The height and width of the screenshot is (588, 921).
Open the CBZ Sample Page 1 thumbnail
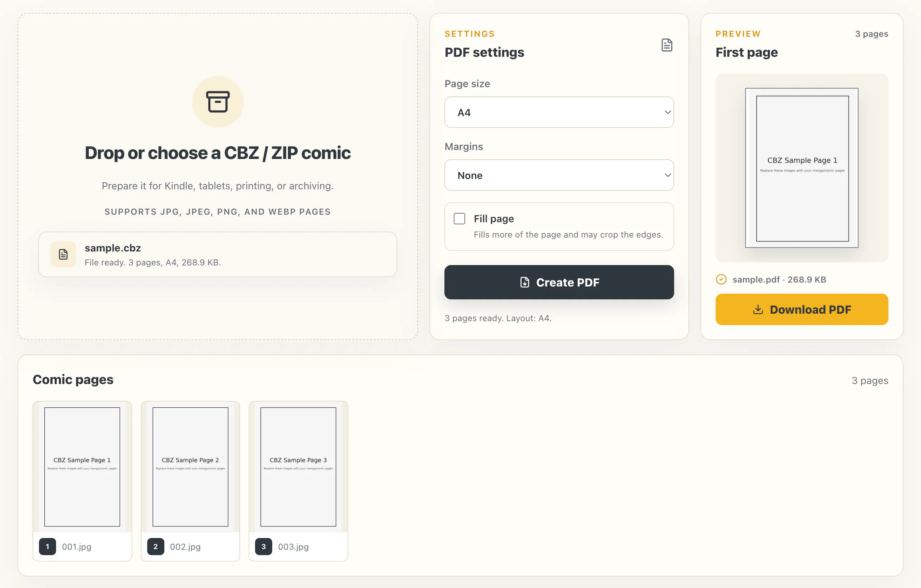click(x=82, y=467)
